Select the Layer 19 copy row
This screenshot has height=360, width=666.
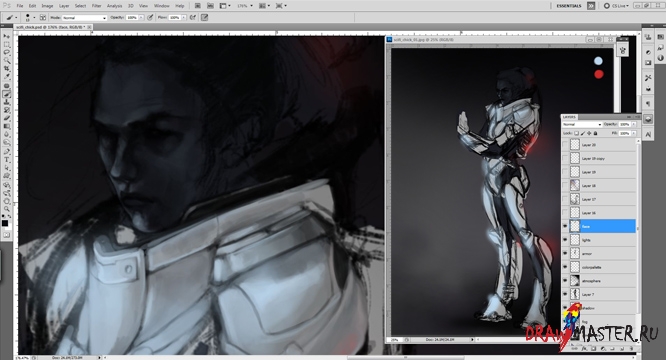coord(599,158)
